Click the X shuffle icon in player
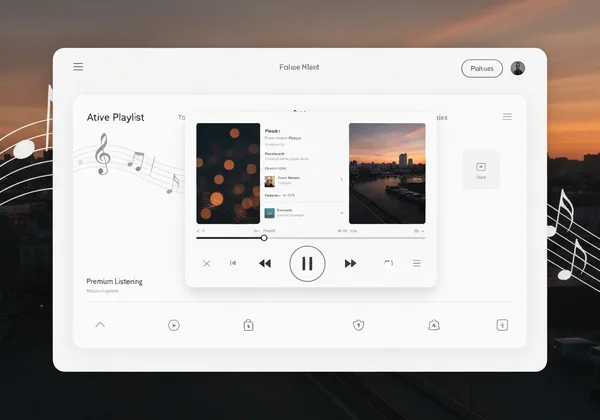This screenshot has width=600, height=420. (206, 263)
